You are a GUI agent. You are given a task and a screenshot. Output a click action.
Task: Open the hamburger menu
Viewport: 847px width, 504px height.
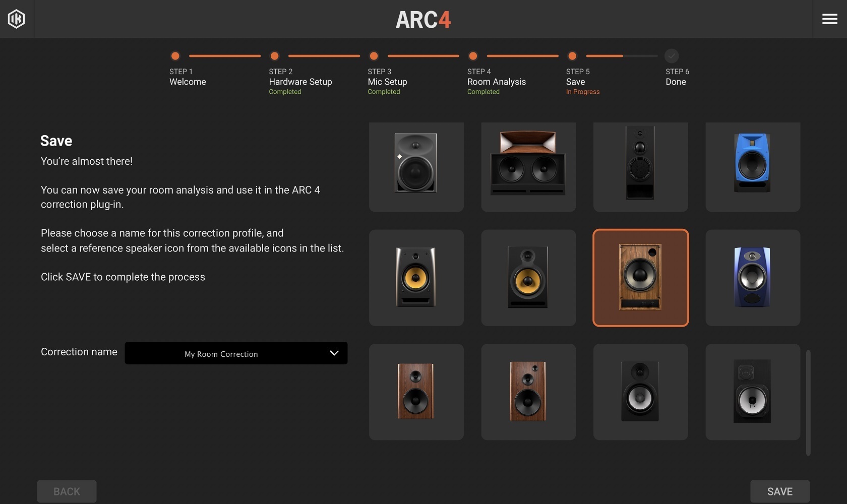[x=829, y=19]
